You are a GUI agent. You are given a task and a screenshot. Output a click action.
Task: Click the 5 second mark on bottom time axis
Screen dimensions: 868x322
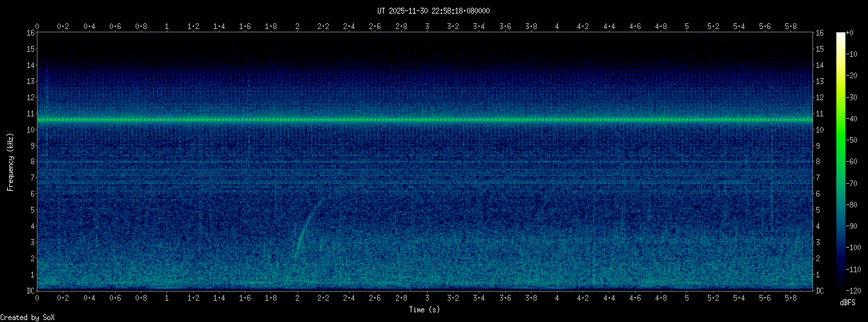click(x=687, y=299)
